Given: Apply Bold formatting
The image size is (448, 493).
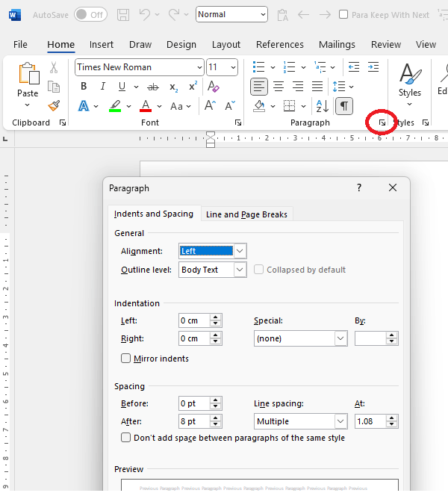Looking at the screenshot, I should (x=84, y=86).
